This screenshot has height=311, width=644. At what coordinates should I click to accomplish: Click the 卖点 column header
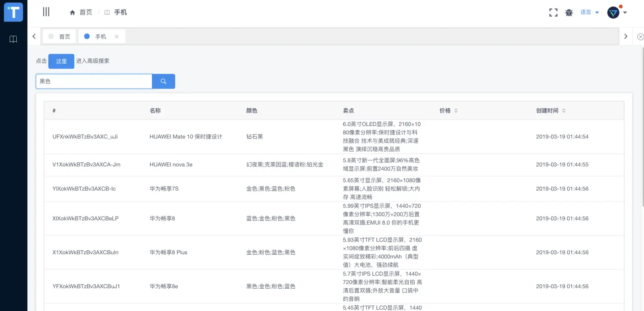349,111
